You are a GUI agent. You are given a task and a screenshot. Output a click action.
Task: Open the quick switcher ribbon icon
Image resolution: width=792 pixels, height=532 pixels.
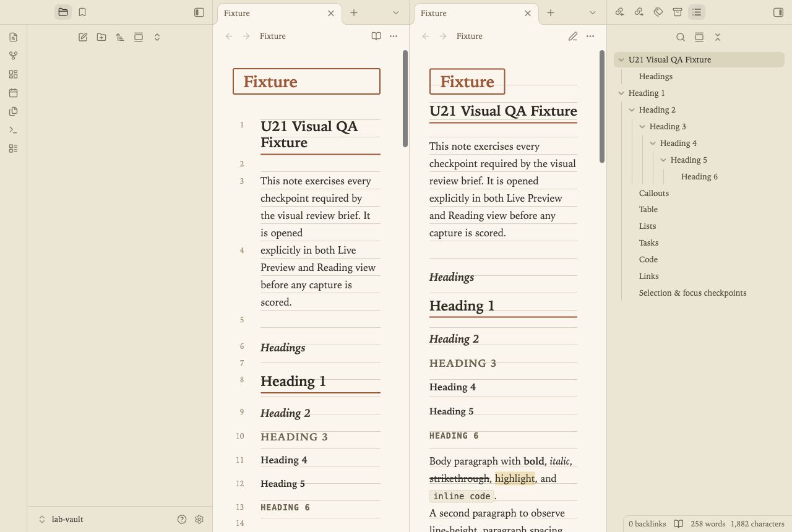coord(14,37)
